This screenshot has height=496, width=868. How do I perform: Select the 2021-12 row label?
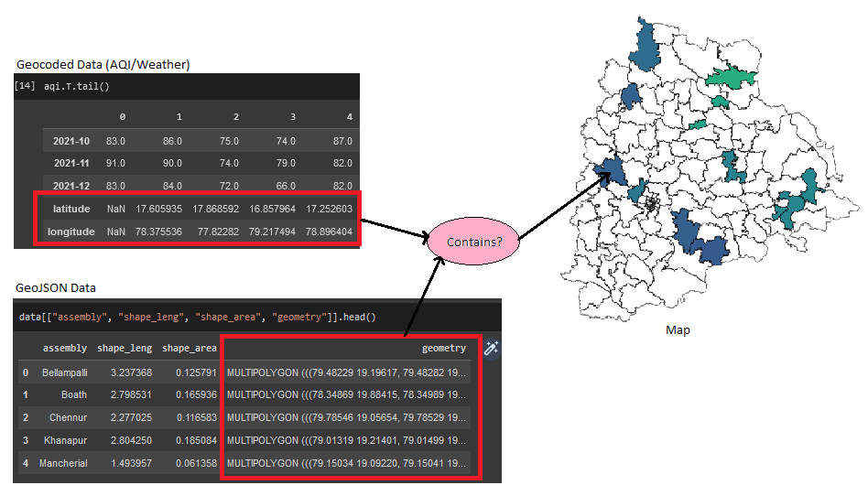(71, 186)
